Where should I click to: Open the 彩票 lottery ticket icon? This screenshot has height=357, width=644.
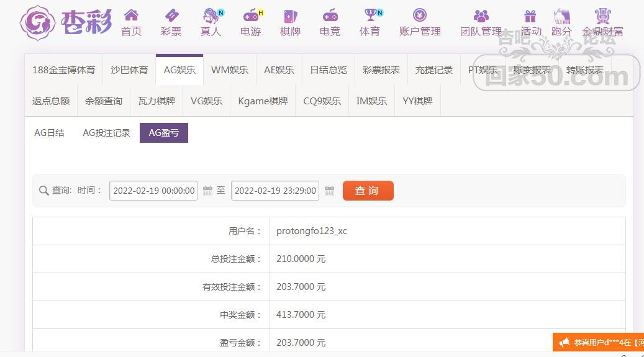coord(171,16)
